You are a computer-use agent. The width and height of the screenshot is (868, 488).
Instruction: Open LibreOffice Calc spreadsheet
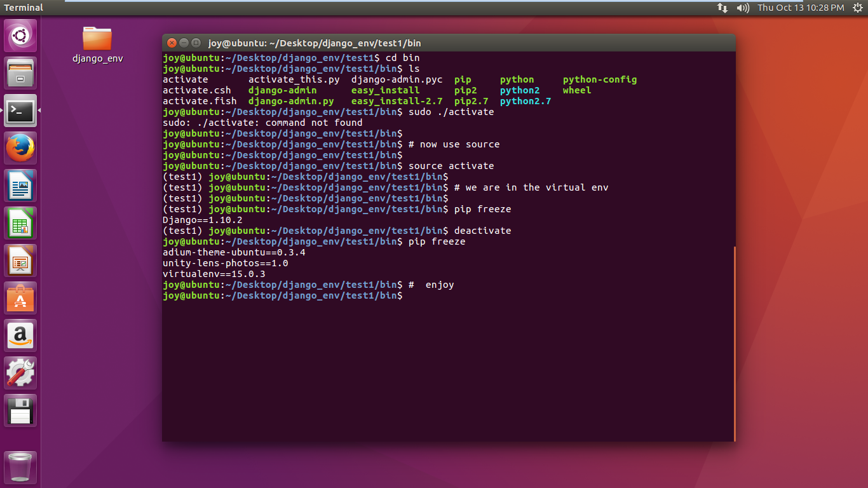tap(21, 224)
